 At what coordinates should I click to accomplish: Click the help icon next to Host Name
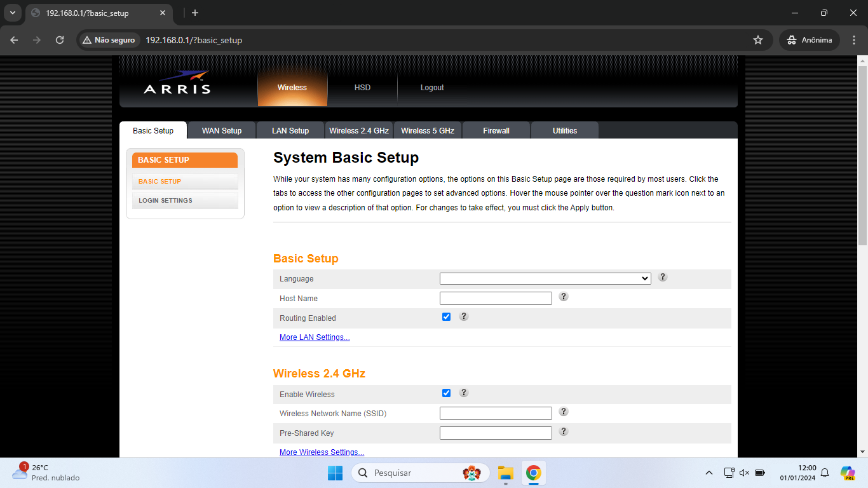pyautogui.click(x=564, y=297)
